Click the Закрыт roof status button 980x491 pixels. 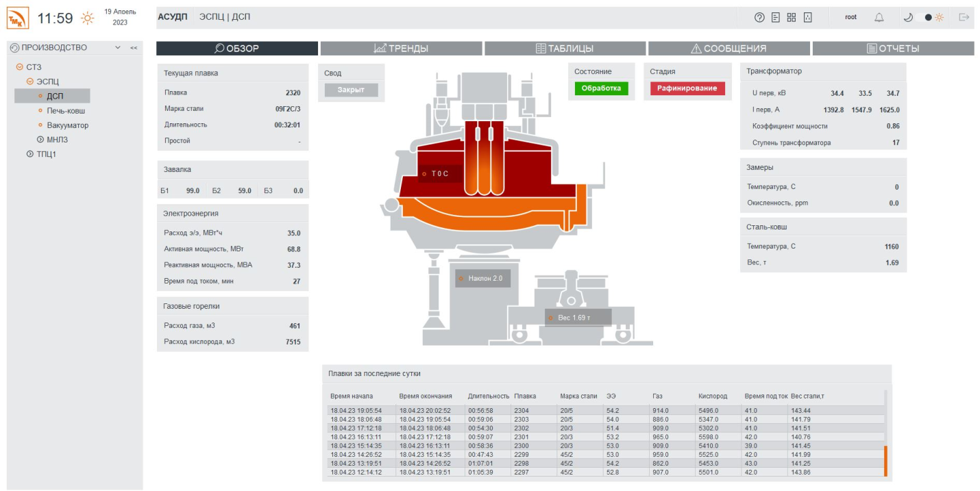pyautogui.click(x=351, y=90)
